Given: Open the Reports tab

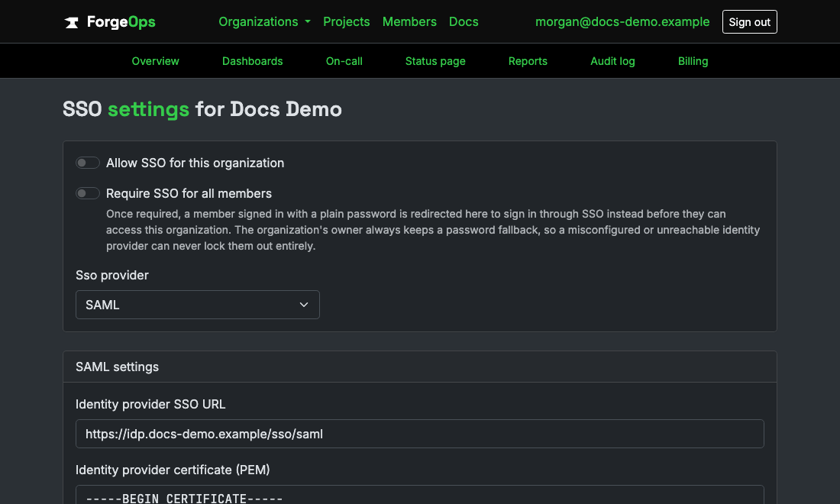Looking at the screenshot, I should (528, 61).
